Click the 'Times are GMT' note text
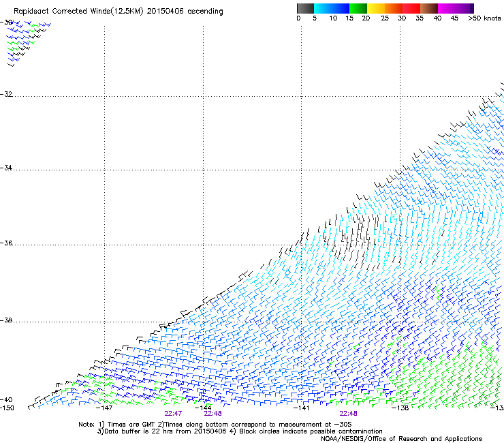The image size is (504, 443). click(131, 425)
